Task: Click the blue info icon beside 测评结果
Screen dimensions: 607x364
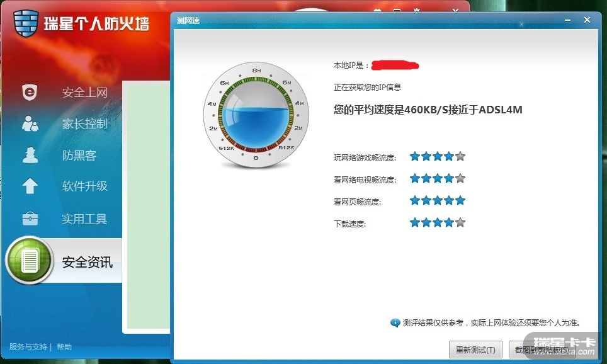Action: click(395, 322)
